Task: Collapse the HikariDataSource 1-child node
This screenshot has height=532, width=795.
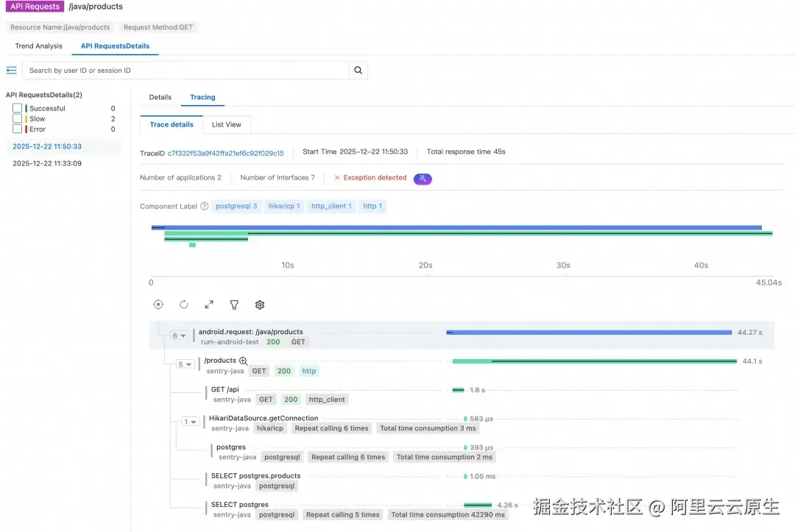Action: [190, 422]
